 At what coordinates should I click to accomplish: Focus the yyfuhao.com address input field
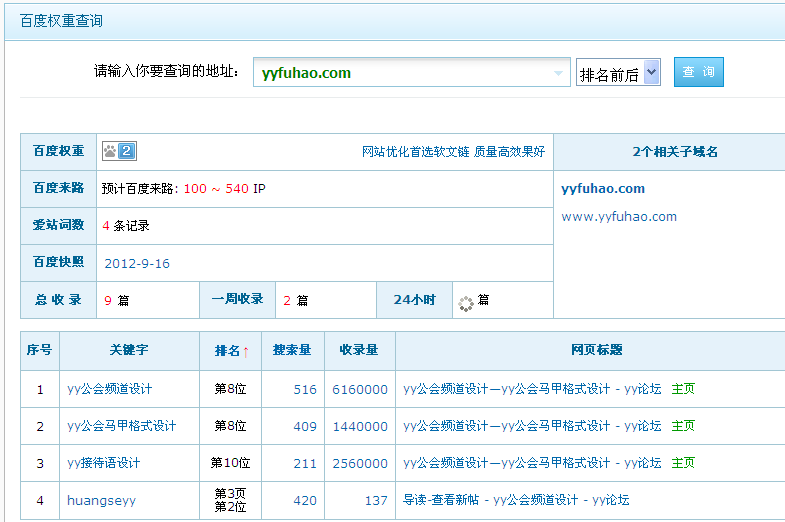(x=400, y=73)
